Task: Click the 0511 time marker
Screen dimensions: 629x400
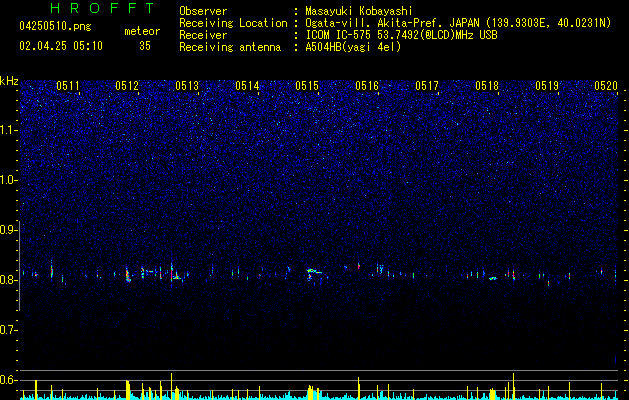Action: click(x=68, y=86)
